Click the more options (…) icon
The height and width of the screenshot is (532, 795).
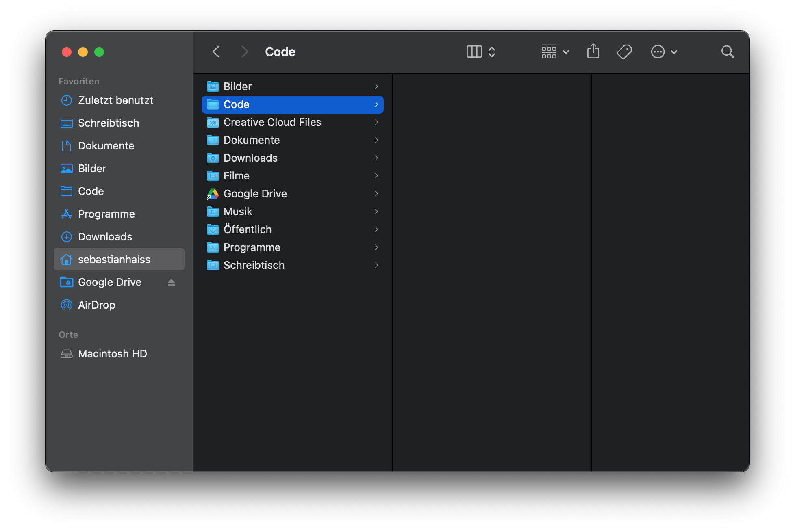point(657,52)
